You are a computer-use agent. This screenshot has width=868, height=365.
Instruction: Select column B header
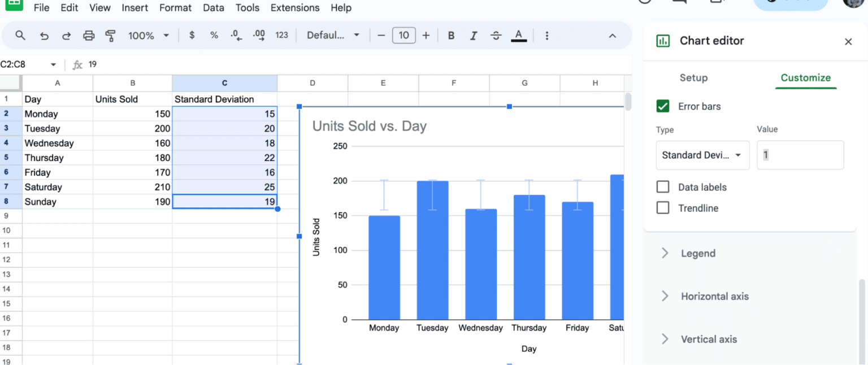[132, 83]
